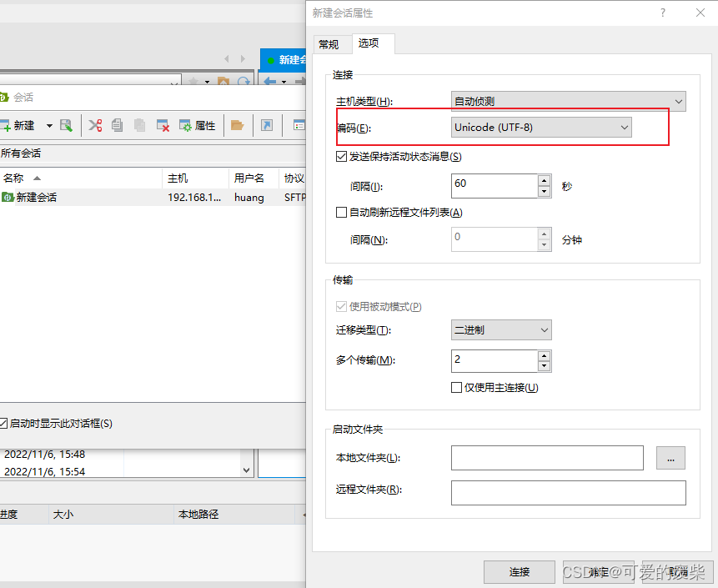Increase the refresh interval (分钟) up arrow

coord(544,234)
